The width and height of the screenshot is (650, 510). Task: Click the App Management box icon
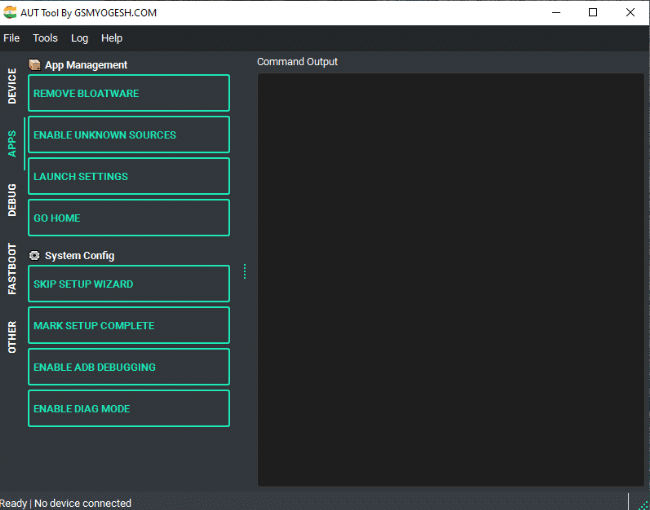[35, 65]
